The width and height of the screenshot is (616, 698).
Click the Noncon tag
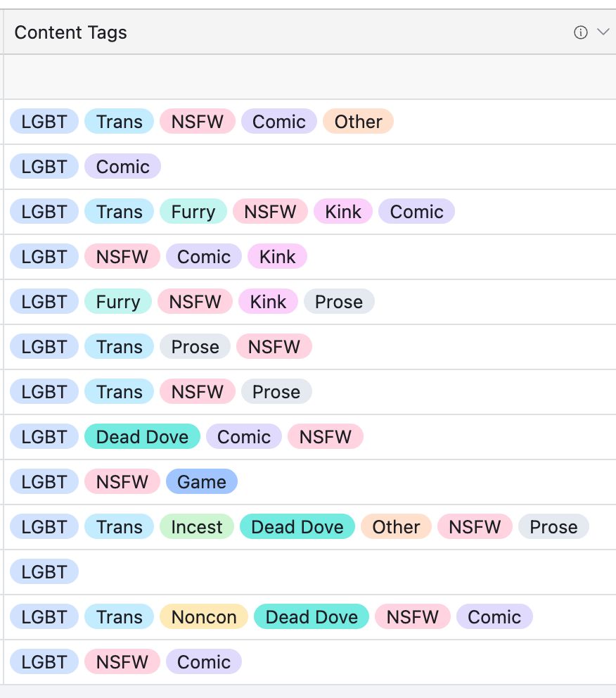(204, 617)
